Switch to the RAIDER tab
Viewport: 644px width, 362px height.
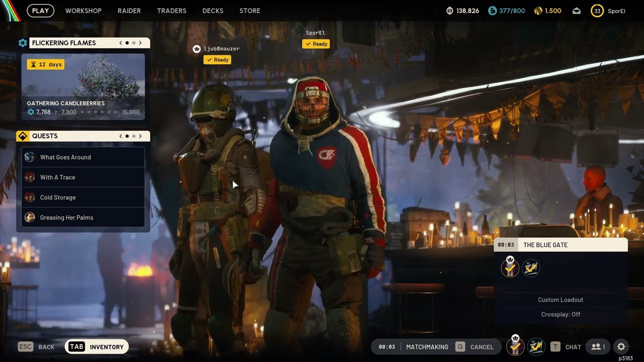tap(129, 11)
